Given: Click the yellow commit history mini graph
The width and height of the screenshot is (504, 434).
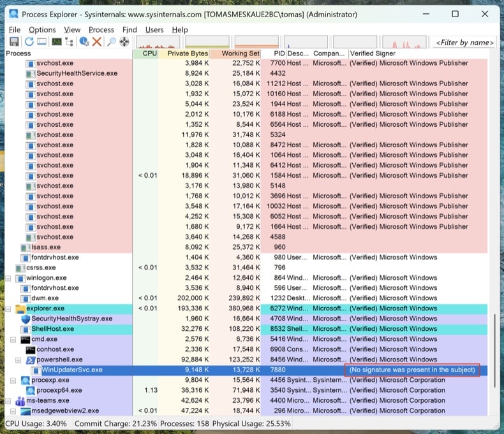Looking at the screenshot, I should [x=207, y=42].
